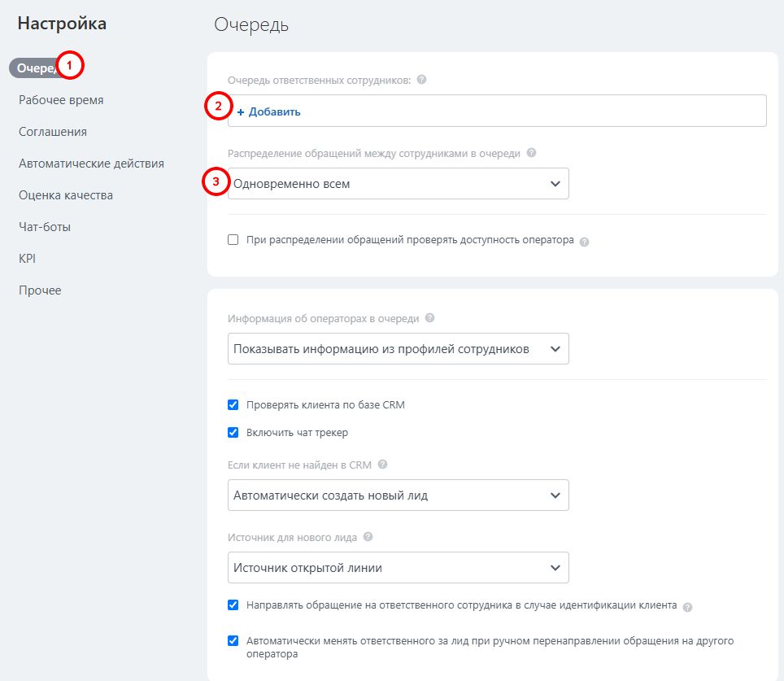Image resolution: width=784 pixels, height=681 pixels.
Task: Open help tooltip about routing to responsible employee
Action: pyautogui.click(x=689, y=605)
